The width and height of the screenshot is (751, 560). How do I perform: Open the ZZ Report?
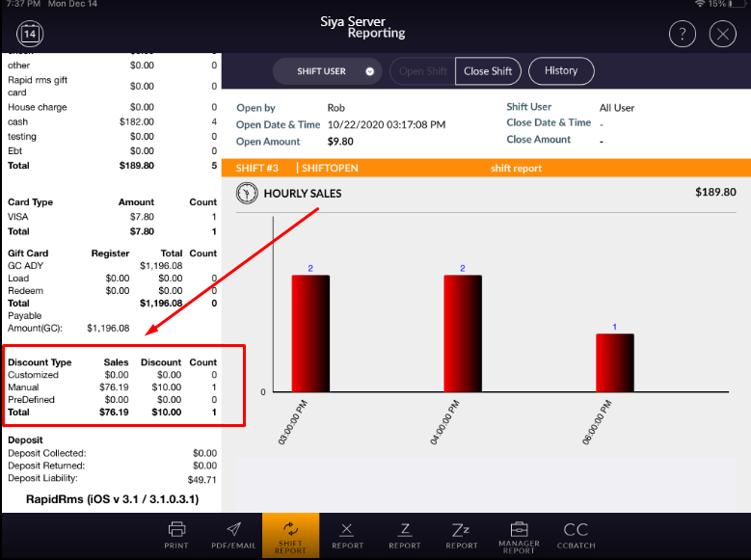click(462, 535)
